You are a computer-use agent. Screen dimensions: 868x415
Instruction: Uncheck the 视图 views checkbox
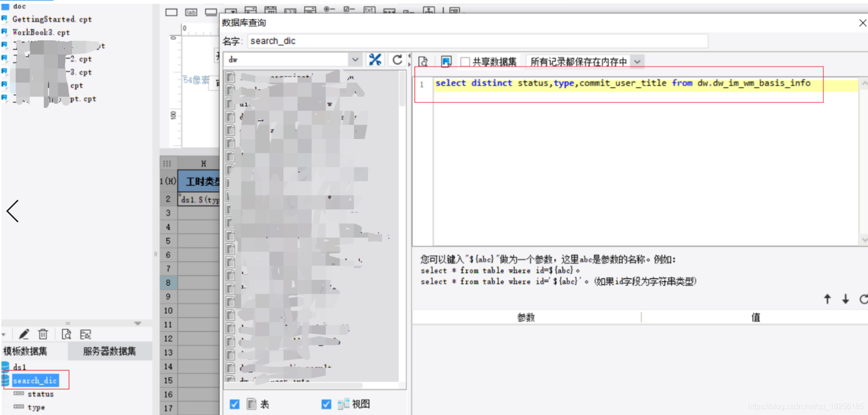[326, 404]
